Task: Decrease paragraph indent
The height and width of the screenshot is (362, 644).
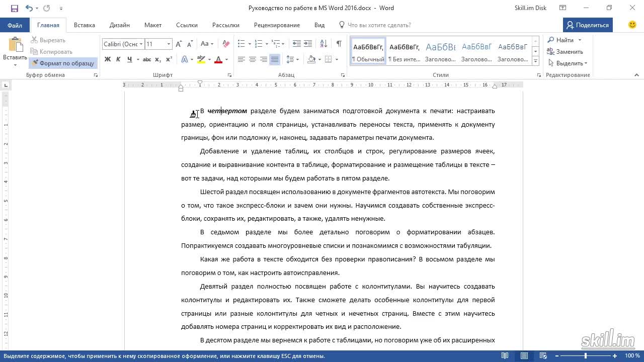Action: coord(297,44)
